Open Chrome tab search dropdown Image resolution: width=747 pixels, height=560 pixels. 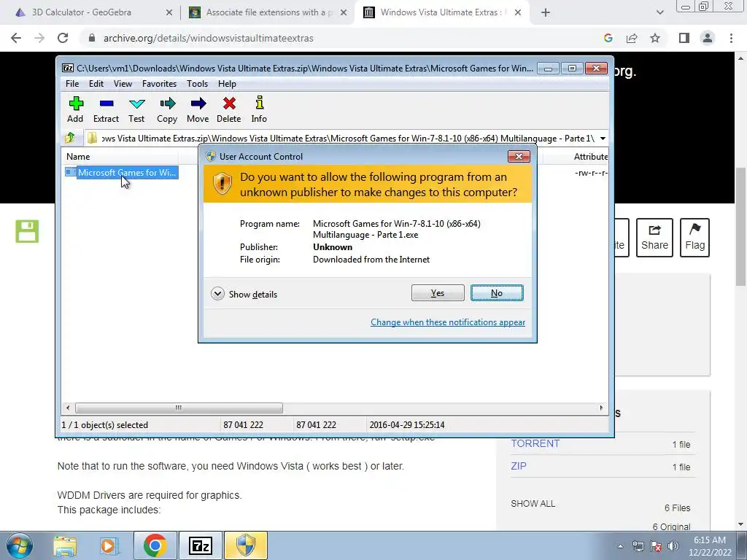[x=659, y=12]
